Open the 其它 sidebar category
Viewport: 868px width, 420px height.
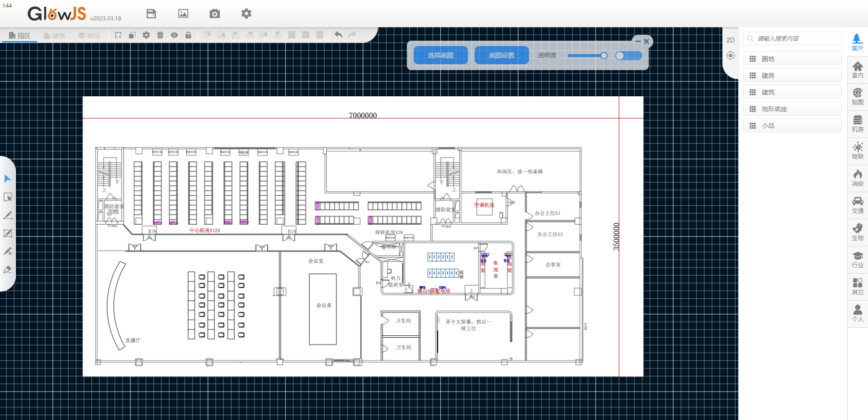coord(858,287)
